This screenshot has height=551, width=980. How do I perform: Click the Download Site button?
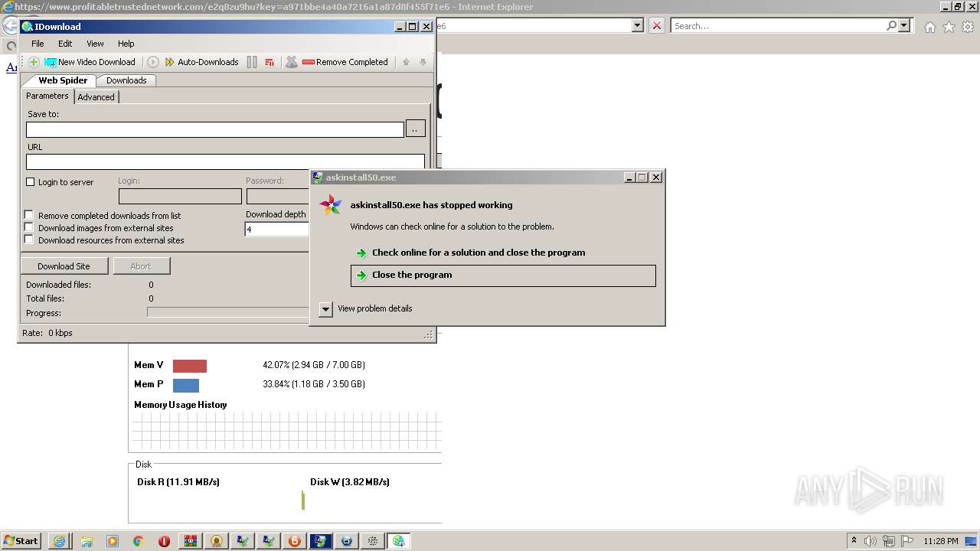click(64, 266)
